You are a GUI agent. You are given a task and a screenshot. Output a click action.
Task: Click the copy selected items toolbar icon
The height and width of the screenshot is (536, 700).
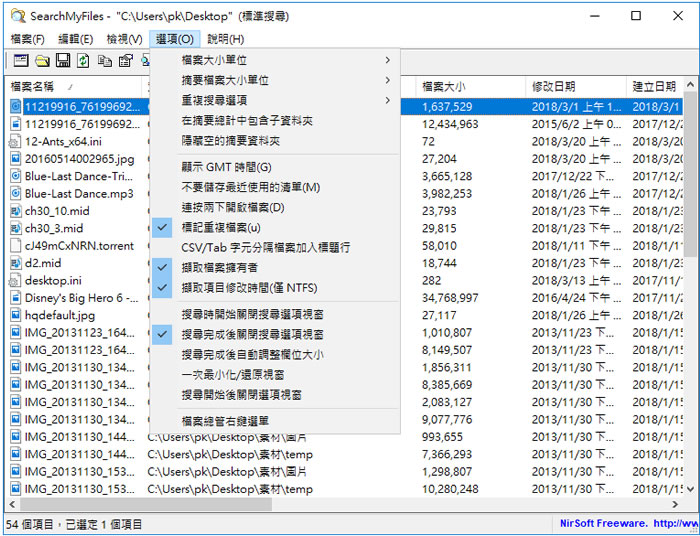pyautogui.click(x=105, y=60)
